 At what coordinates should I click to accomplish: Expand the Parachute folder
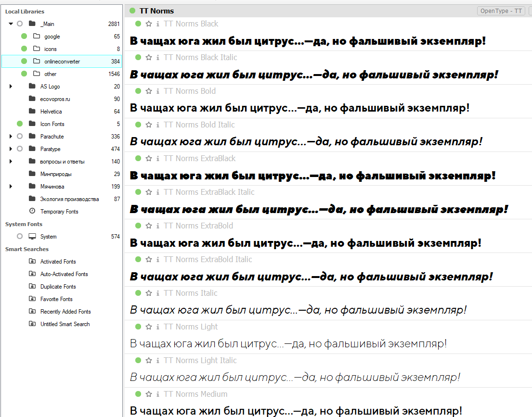[x=11, y=136]
